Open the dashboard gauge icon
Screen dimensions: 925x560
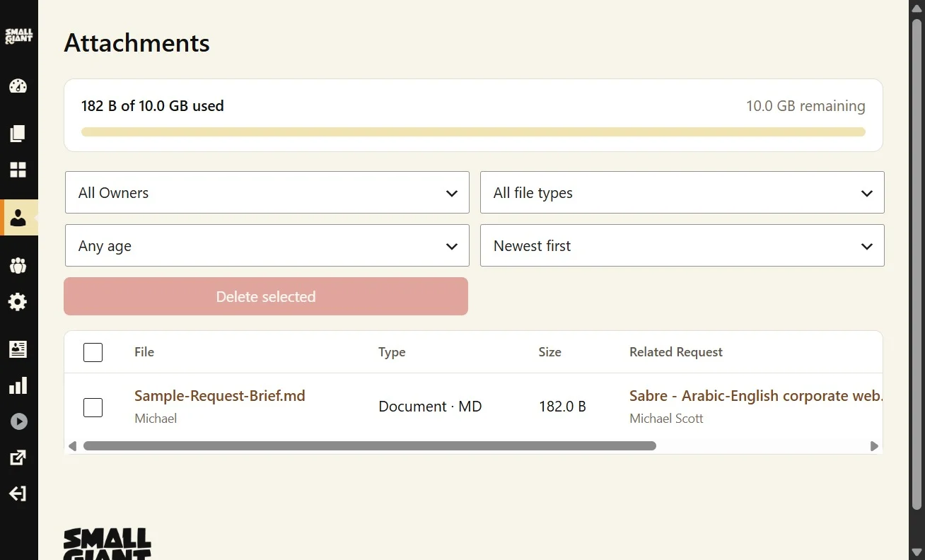pos(18,86)
